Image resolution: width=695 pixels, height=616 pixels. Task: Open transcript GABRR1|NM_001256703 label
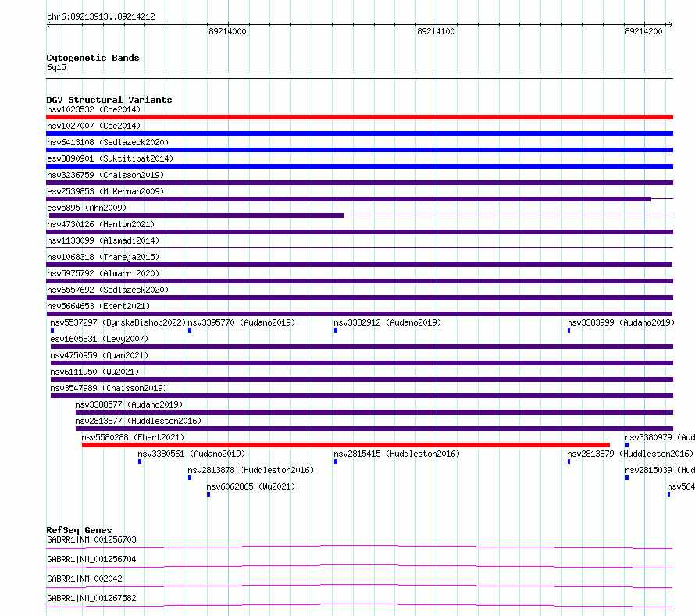click(91, 539)
